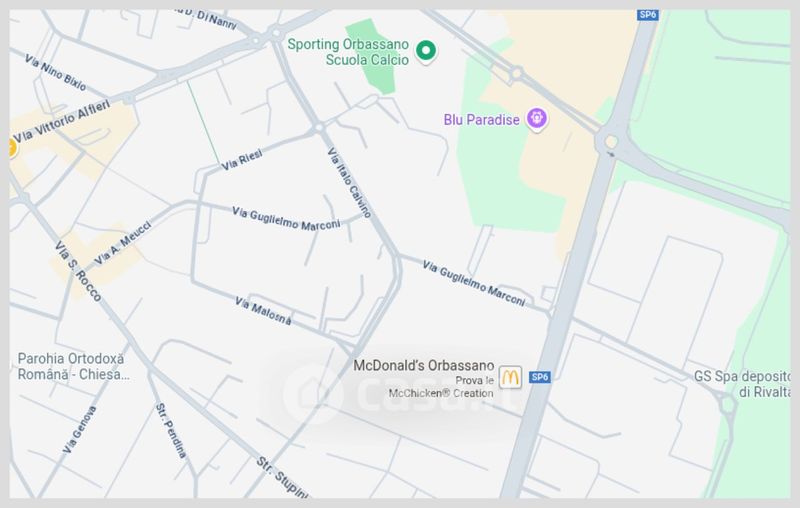Click the SP6 road badge near McDonald's
Viewport: 800px width, 508px height.
(539, 377)
